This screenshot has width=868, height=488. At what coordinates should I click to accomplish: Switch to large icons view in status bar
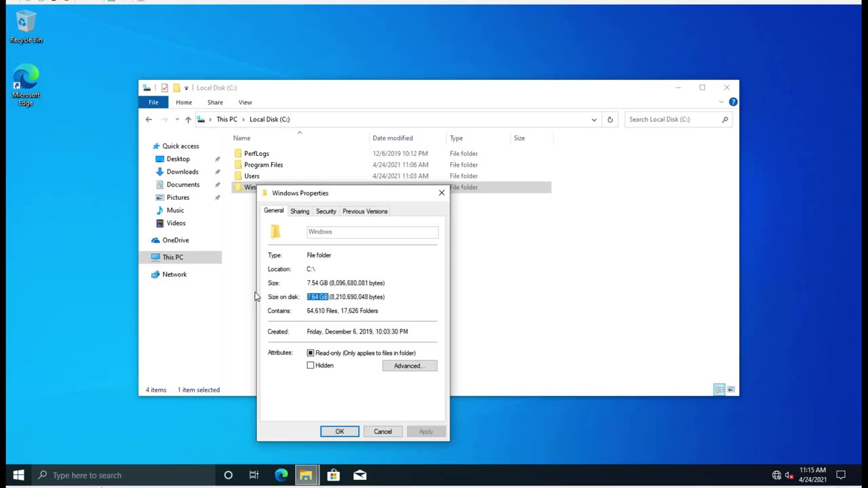731,390
